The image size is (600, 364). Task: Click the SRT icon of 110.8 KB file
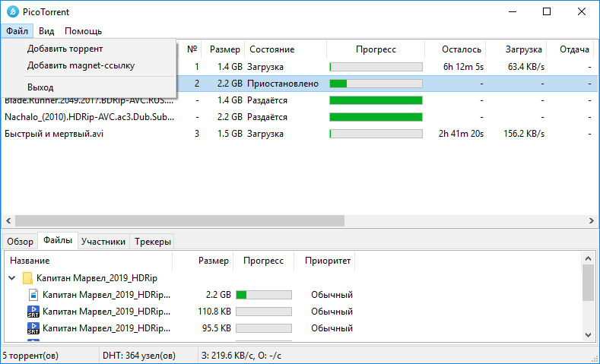[x=33, y=312]
